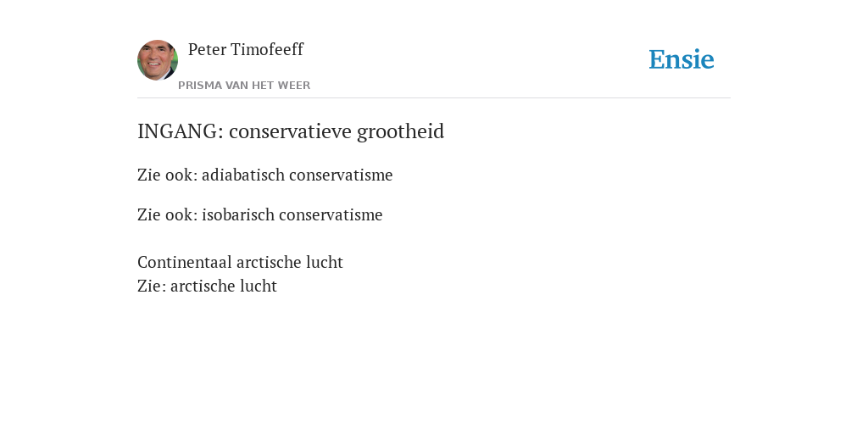This screenshot has width=868, height=434.
Task: Click the first name Peter
Action: tap(208, 49)
